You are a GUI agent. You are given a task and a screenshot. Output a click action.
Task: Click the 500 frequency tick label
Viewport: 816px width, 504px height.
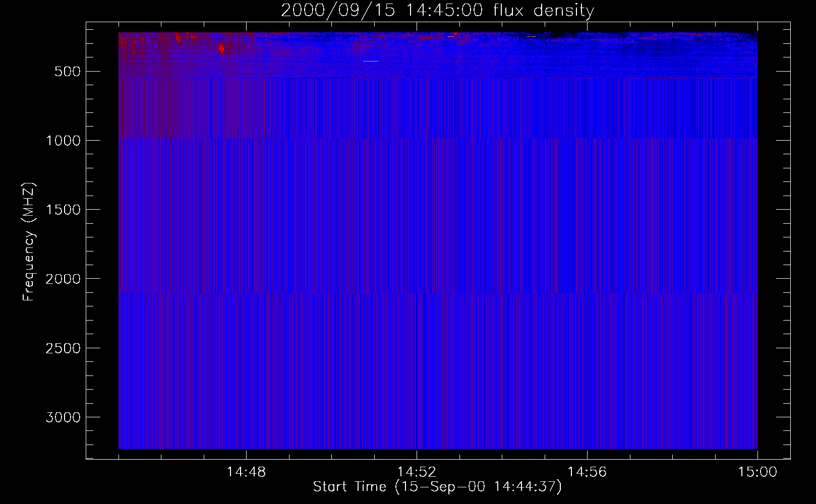click(67, 72)
